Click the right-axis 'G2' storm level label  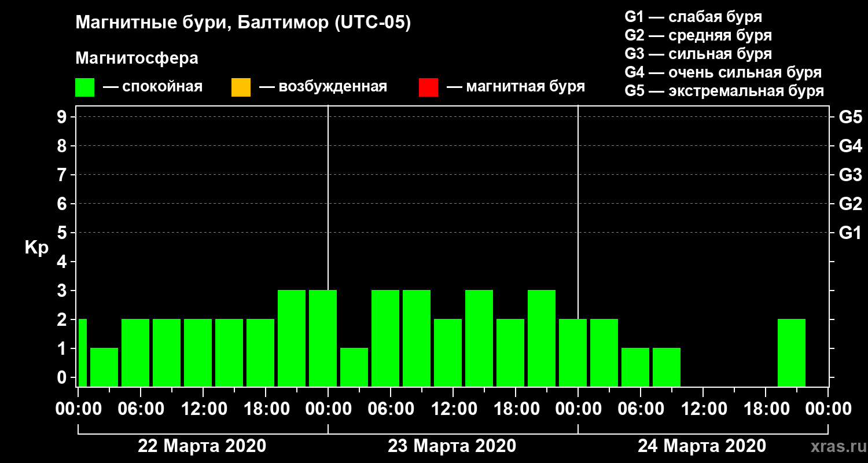click(850, 204)
